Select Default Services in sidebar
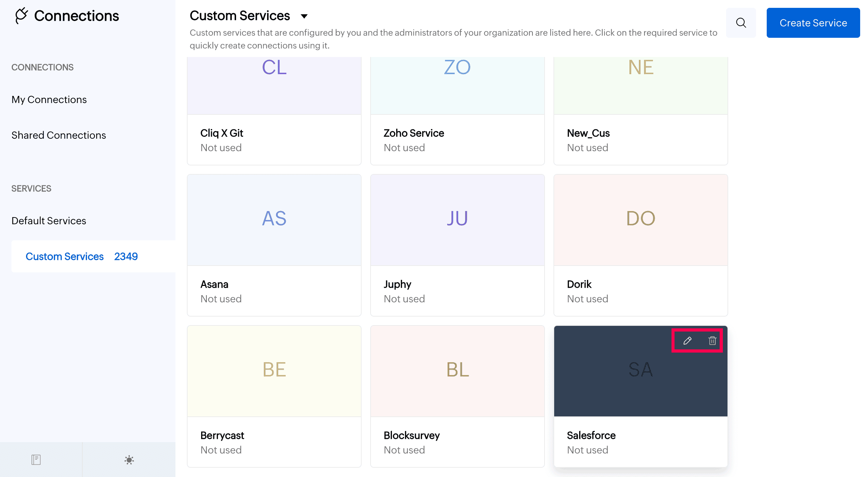Viewport: 868px width, 477px height. coord(48,221)
